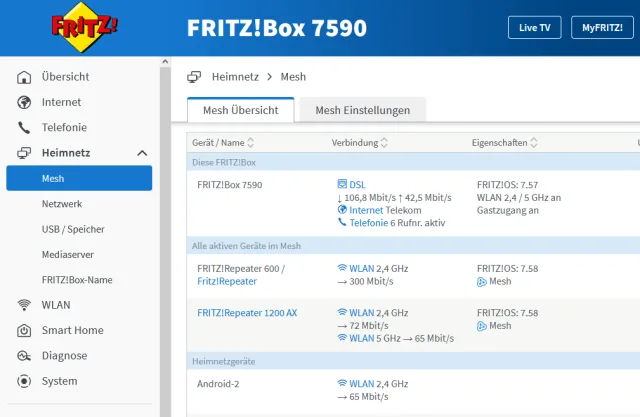Viewport: 640px width, 417px height.
Task: Click the DSL connection icon
Action: click(x=342, y=184)
